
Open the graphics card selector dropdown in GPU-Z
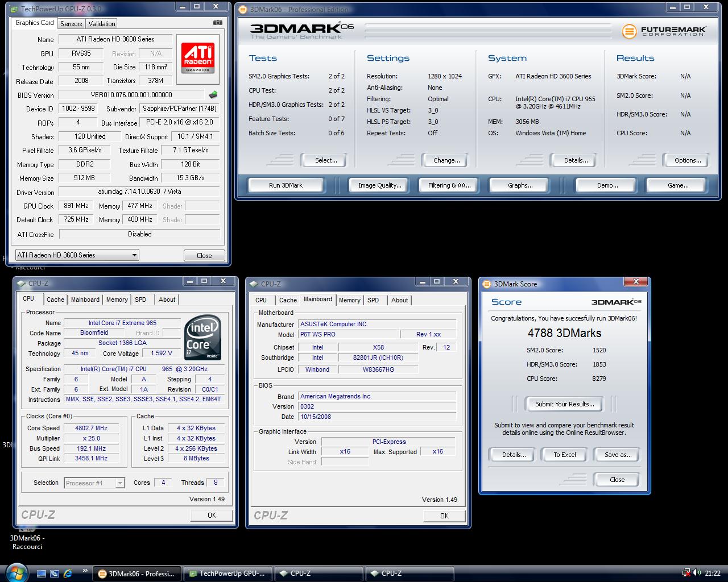coord(77,255)
